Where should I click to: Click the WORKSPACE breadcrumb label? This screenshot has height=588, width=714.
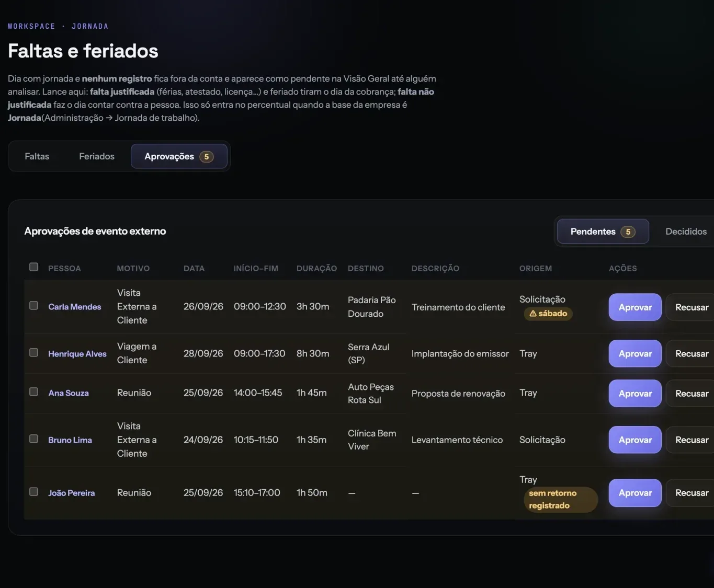coord(31,26)
